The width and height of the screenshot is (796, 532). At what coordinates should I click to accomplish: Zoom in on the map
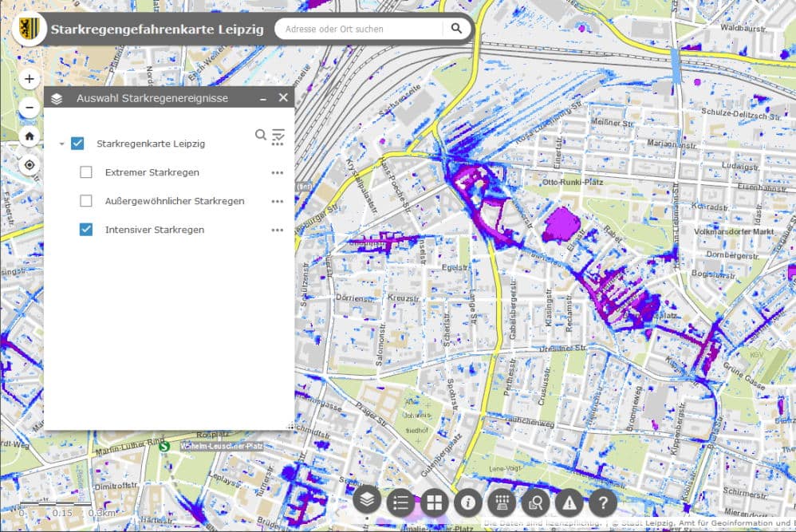click(x=30, y=79)
